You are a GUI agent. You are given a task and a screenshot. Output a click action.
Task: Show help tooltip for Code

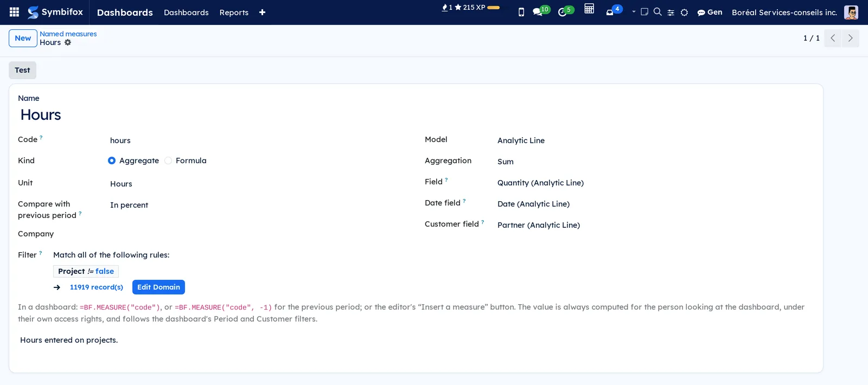(41, 137)
